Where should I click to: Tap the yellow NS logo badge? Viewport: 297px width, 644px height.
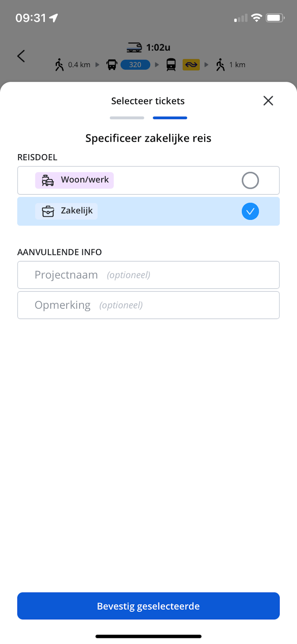pos(191,65)
